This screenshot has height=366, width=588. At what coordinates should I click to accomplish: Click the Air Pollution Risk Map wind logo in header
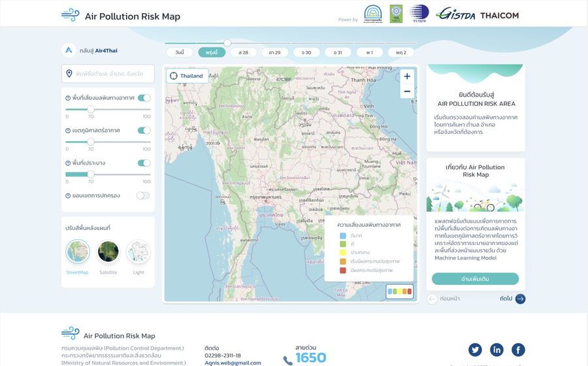click(x=71, y=16)
